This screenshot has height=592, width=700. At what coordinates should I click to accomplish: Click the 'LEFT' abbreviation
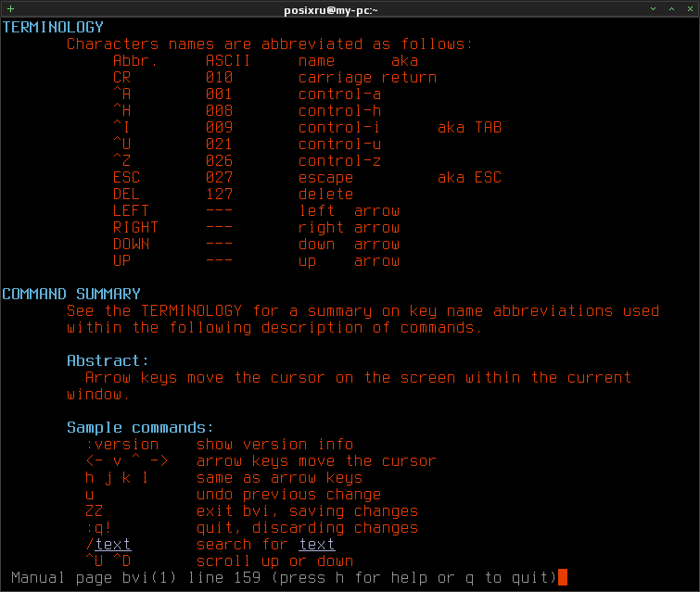click(131, 210)
